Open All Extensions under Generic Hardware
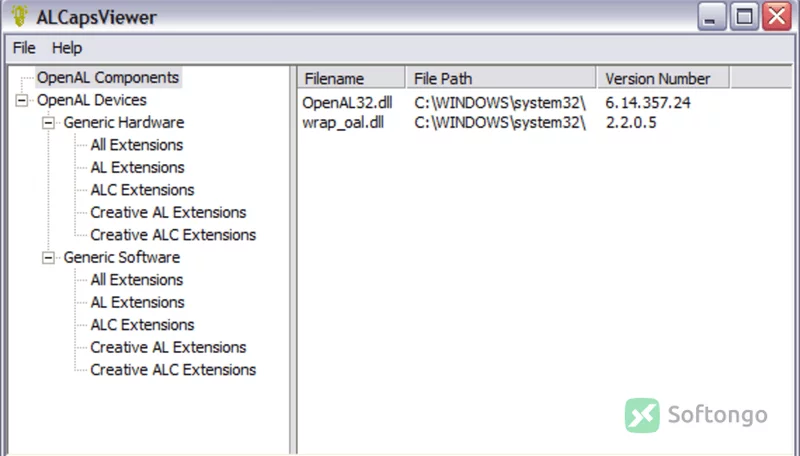Image resolution: width=800 pixels, height=456 pixels. click(x=137, y=145)
